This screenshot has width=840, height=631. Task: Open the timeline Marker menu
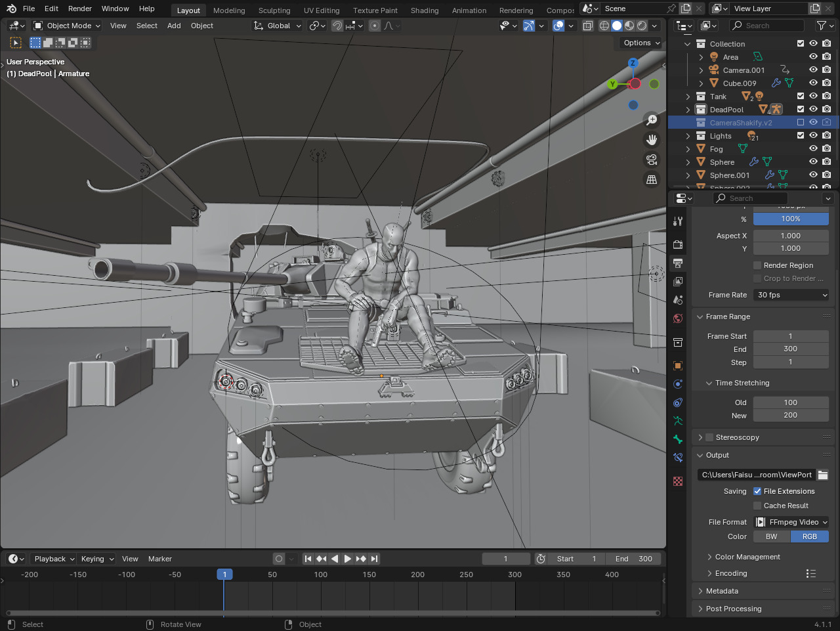[160, 559]
